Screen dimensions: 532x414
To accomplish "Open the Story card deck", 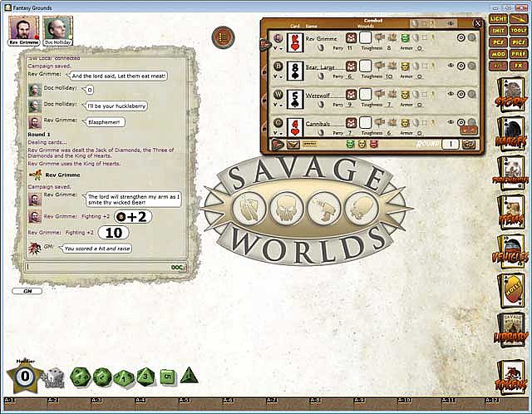I will pyautogui.click(x=511, y=95).
